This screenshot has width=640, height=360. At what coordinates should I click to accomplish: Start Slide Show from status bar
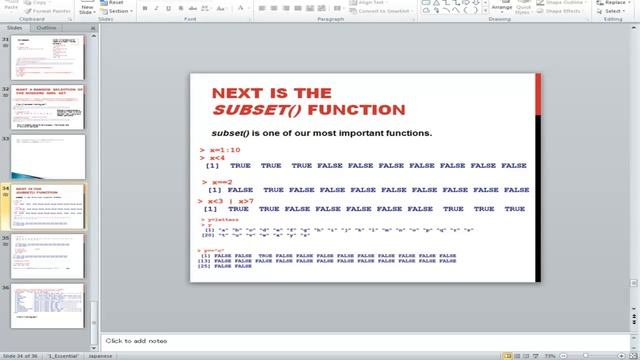coord(536,356)
